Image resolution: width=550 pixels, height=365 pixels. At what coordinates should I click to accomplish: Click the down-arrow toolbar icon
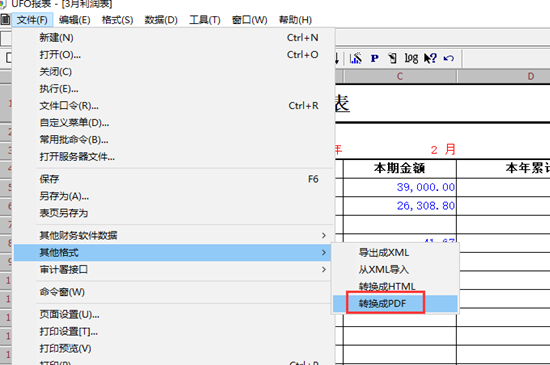(x=337, y=58)
